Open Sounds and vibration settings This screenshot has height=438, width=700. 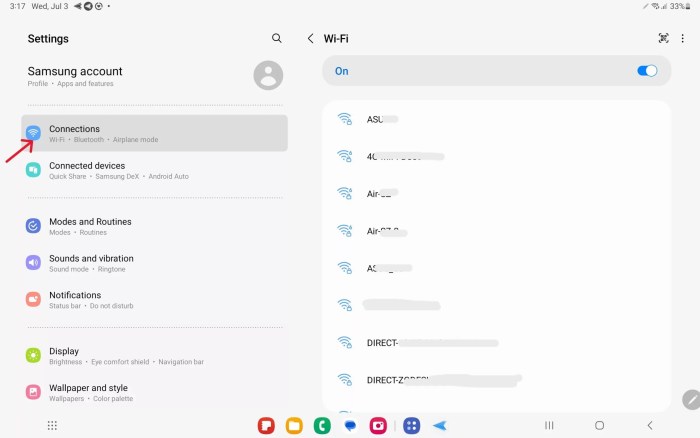click(x=154, y=263)
